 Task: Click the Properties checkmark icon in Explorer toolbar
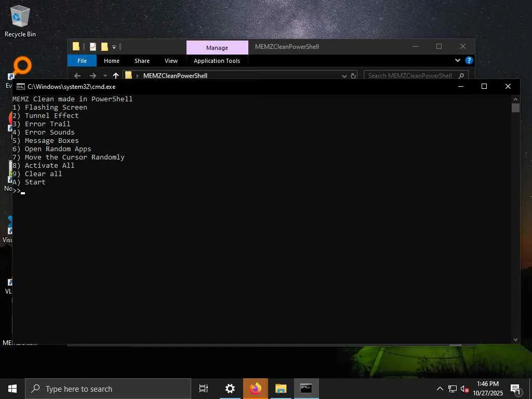pos(92,47)
